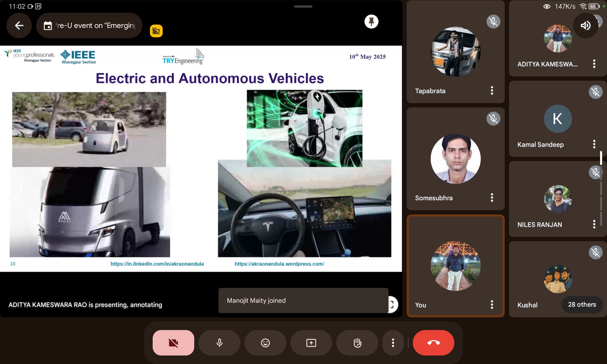Click the IEEE Kharagpur Section logo
This screenshot has width=607, height=364.
tap(79, 57)
